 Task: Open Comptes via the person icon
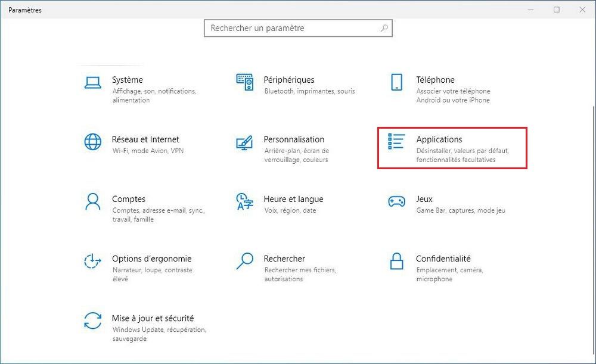tap(92, 201)
